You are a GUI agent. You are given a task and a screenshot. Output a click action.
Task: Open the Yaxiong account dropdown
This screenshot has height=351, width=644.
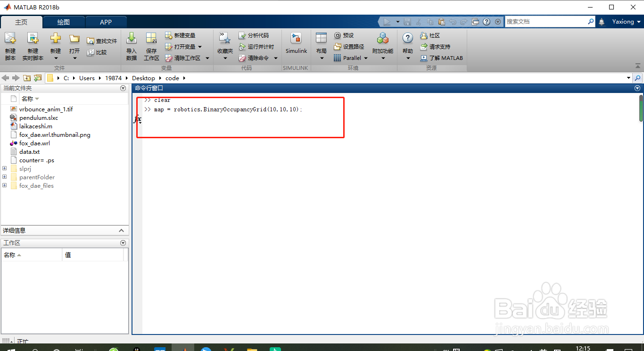point(627,22)
